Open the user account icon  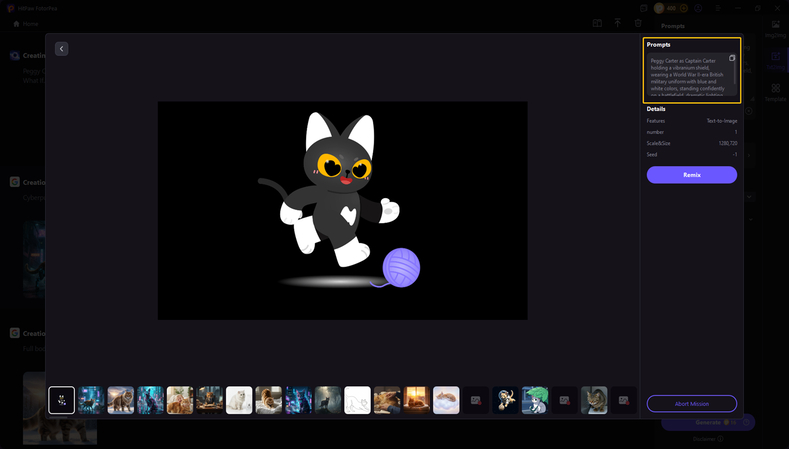pyautogui.click(x=698, y=8)
